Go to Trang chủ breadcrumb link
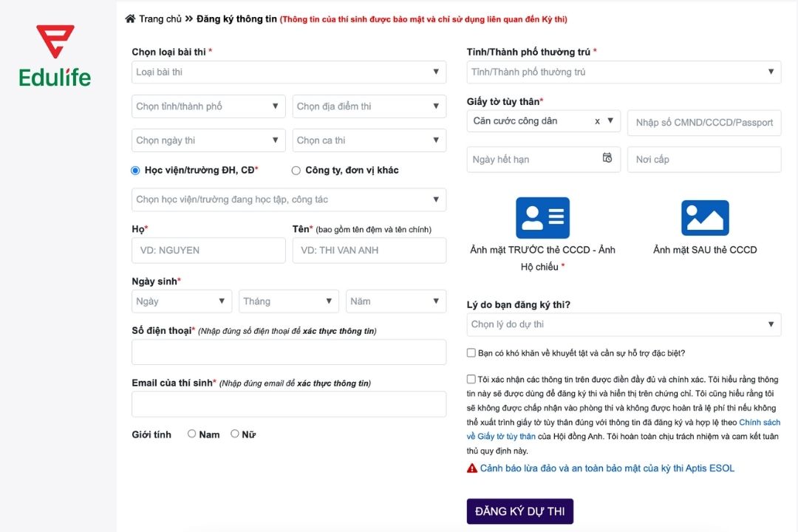This screenshot has width=798, height=532. point(160,19)
